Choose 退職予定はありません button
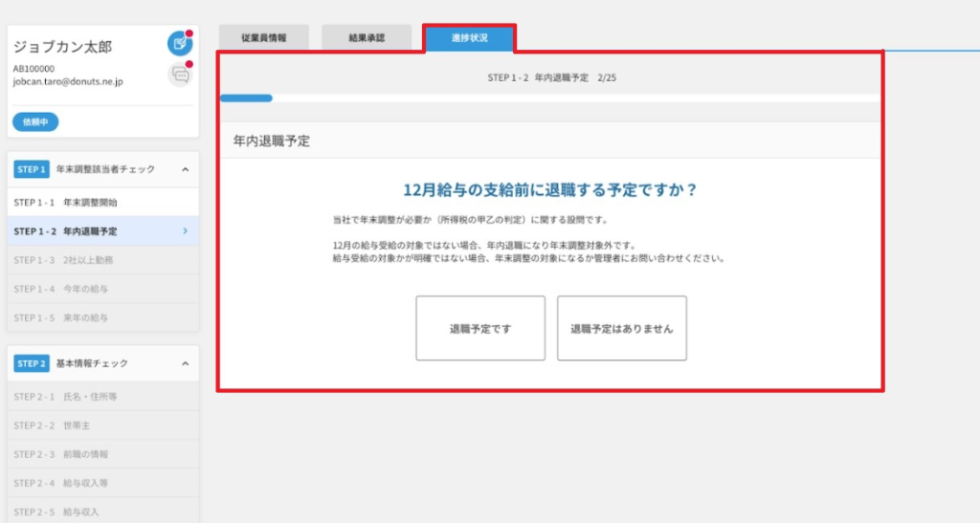 coord(622,328)
